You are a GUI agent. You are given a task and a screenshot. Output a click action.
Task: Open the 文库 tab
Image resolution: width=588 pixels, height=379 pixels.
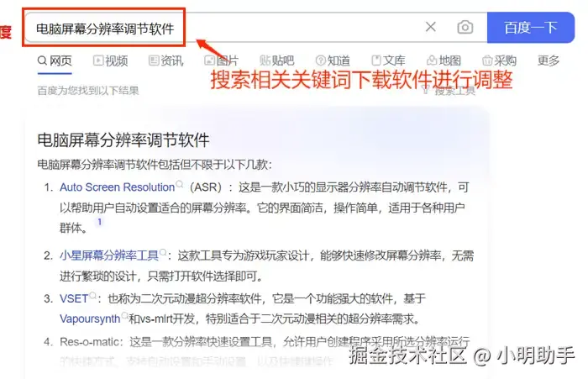388,61
